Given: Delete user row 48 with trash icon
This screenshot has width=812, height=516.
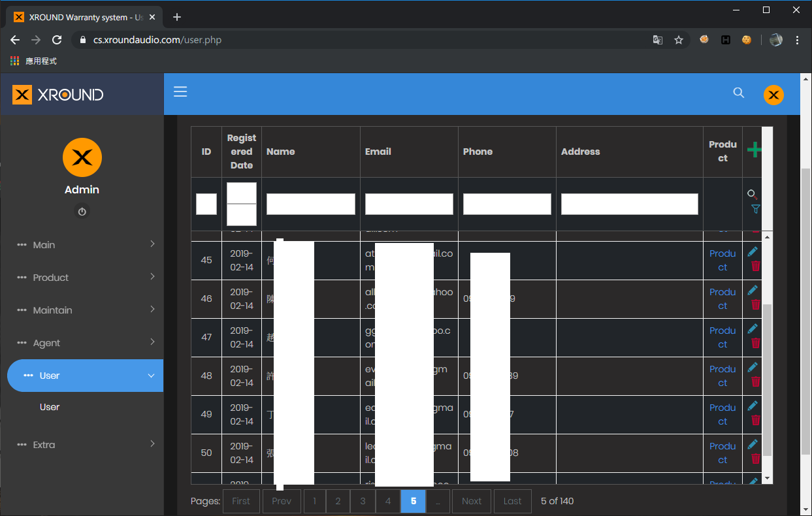Looking at the screenshot, I should point(755,381).
